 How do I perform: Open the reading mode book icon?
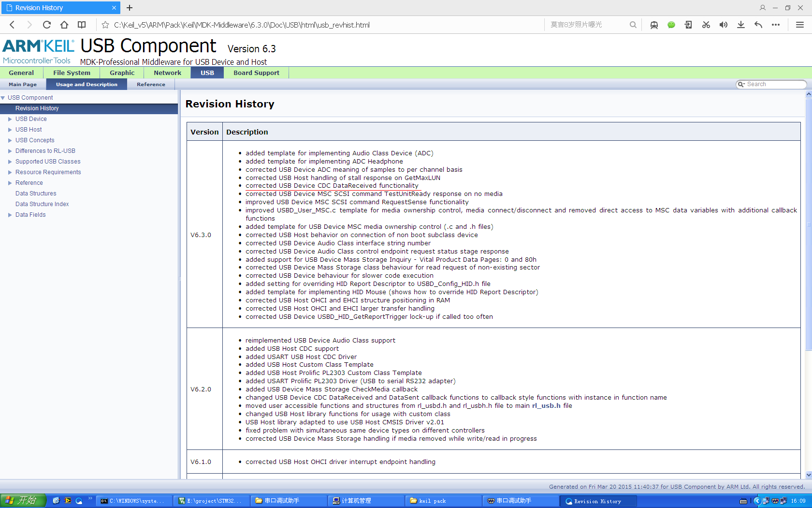82,25
